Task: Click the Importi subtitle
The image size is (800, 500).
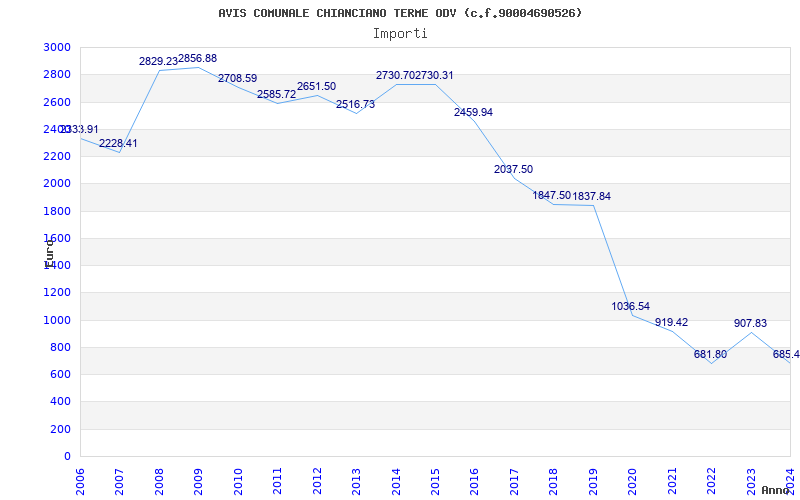Action: tap(400, 33)
